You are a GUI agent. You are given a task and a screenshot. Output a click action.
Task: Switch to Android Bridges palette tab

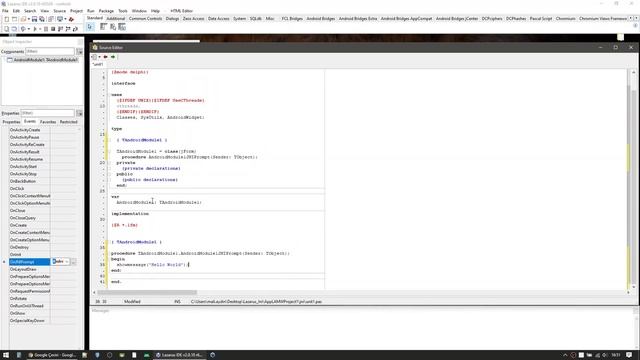(x=320, y=19)
